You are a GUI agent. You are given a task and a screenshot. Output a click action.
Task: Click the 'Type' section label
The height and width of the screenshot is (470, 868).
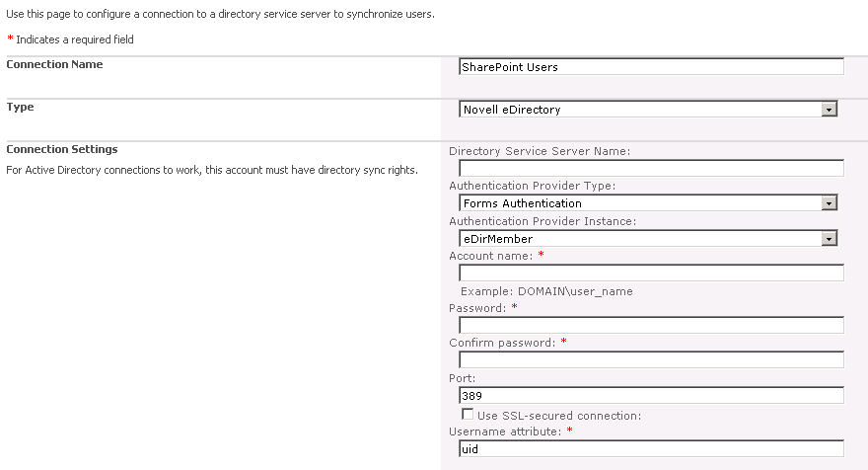click(20, 107)
